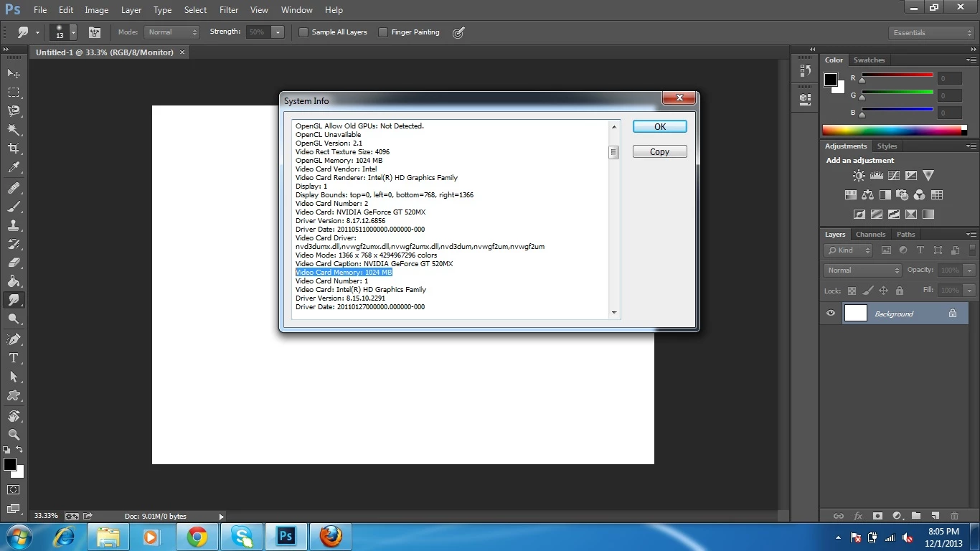Viewport: 980px width, 551px height.
Task: Select the Eraser tool
Action: coord(14,263)
